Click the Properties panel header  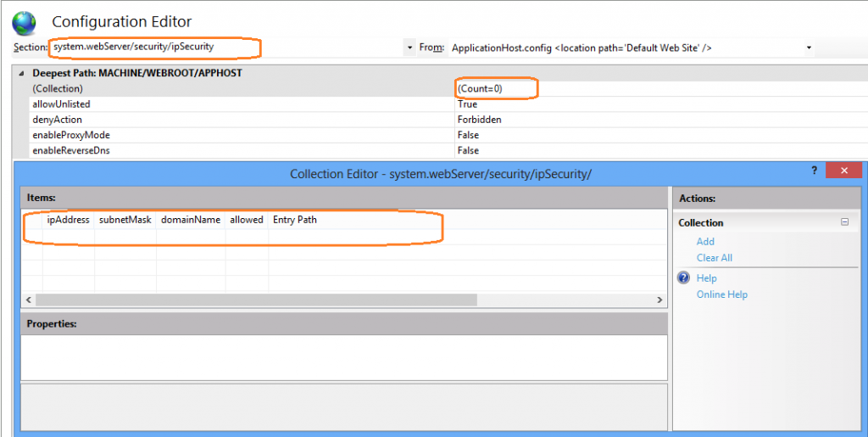click(344, 323)
